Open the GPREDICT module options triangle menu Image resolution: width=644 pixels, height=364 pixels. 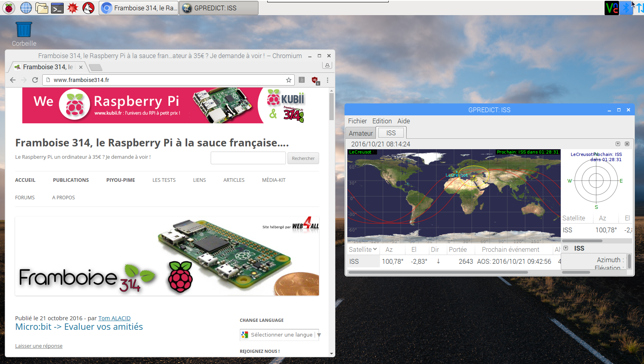click(618, 144)
